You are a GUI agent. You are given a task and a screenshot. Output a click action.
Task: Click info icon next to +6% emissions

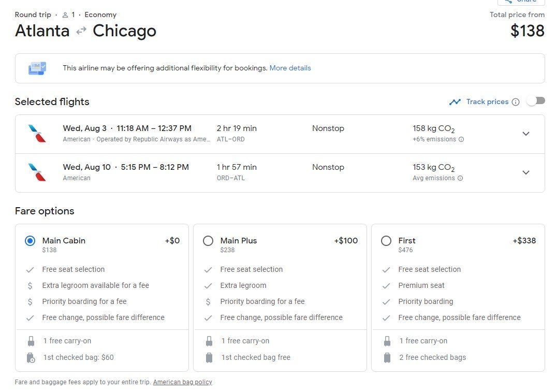(461, 139)
